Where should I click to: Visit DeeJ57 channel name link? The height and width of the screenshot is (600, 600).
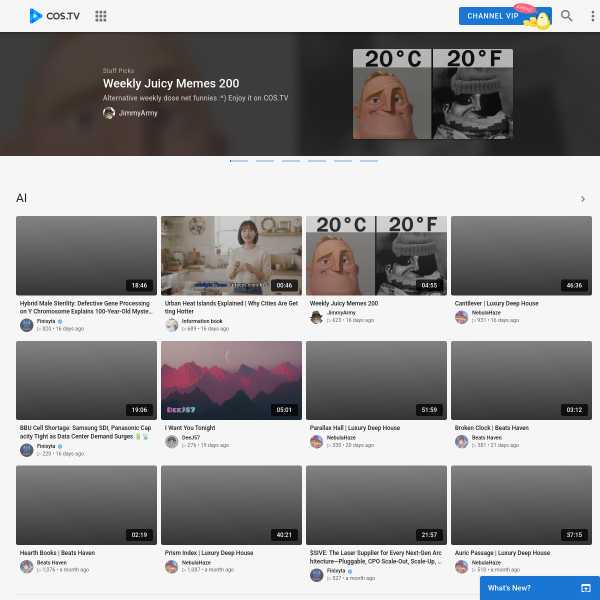[191, 437]
